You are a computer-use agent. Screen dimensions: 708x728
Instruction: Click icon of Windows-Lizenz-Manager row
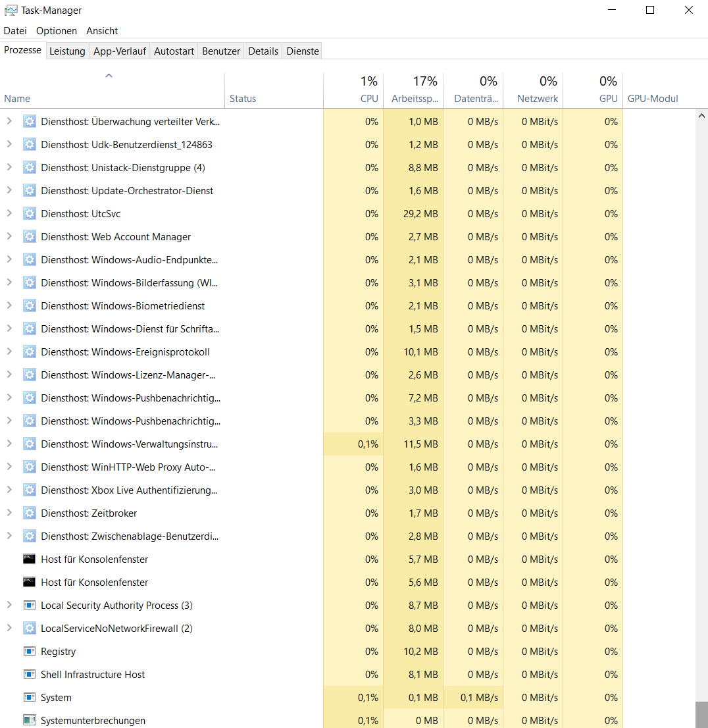point(29,375)
